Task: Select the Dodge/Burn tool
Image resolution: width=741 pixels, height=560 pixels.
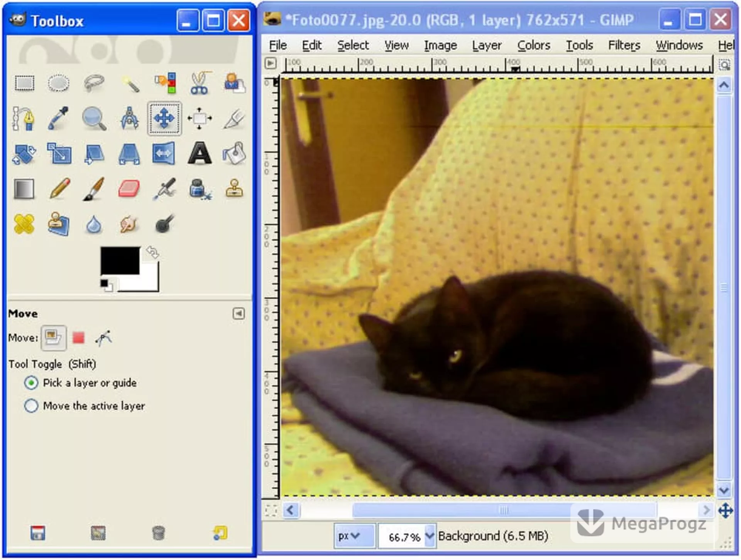Action: tap(164, 224)
